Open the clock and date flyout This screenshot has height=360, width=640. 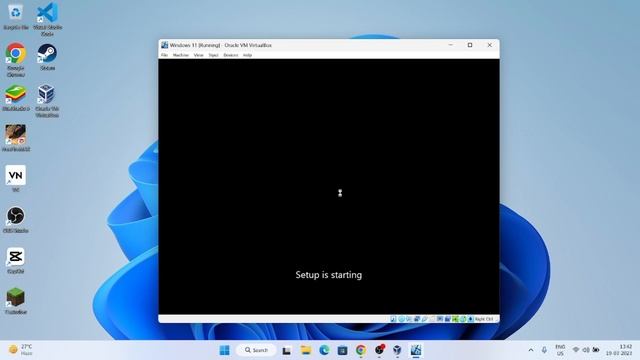click(620, 350)
